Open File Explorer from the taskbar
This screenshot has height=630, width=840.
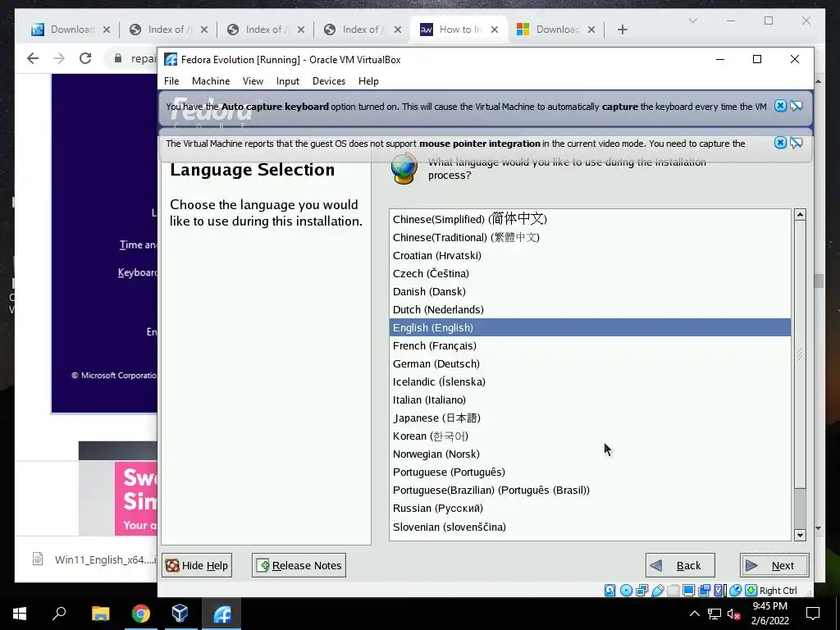[x=100, y=614]
